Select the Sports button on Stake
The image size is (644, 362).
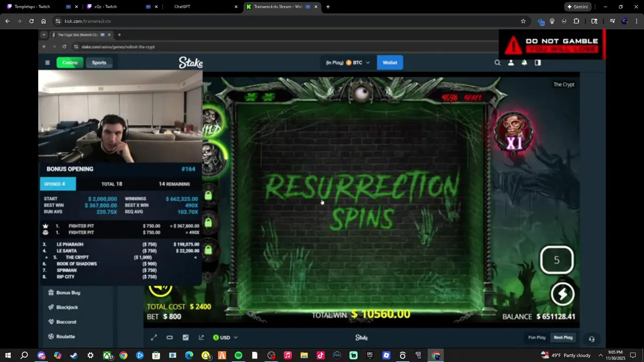pyautogui.click(x=99, y=63)
